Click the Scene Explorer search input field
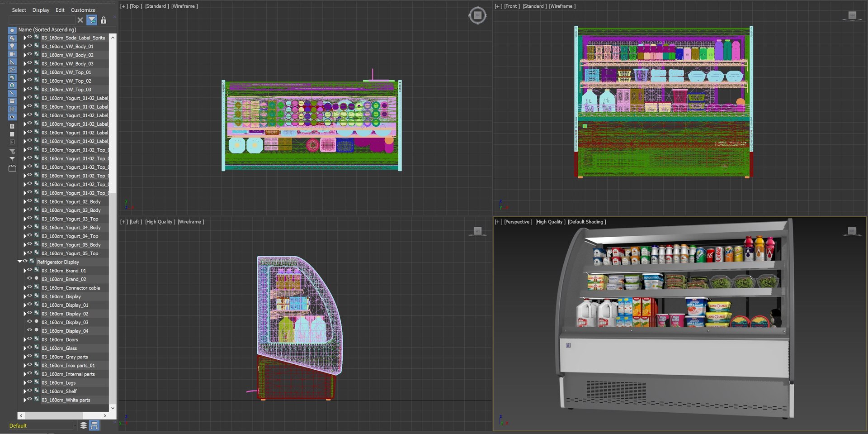868x434 pixels. click(42, 20)
